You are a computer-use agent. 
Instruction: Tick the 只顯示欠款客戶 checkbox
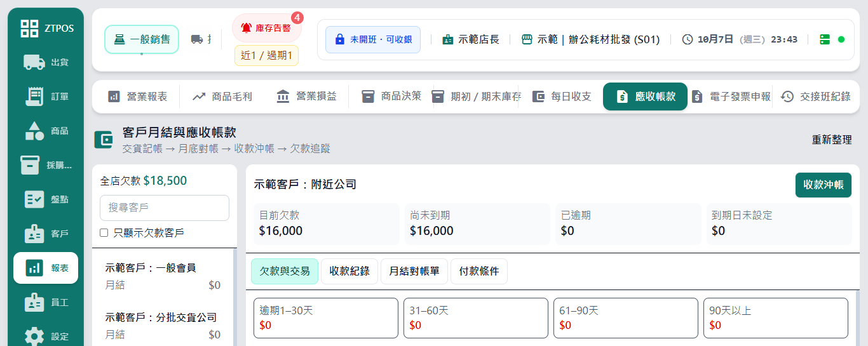pyautogui.click(x=104, y=233)
